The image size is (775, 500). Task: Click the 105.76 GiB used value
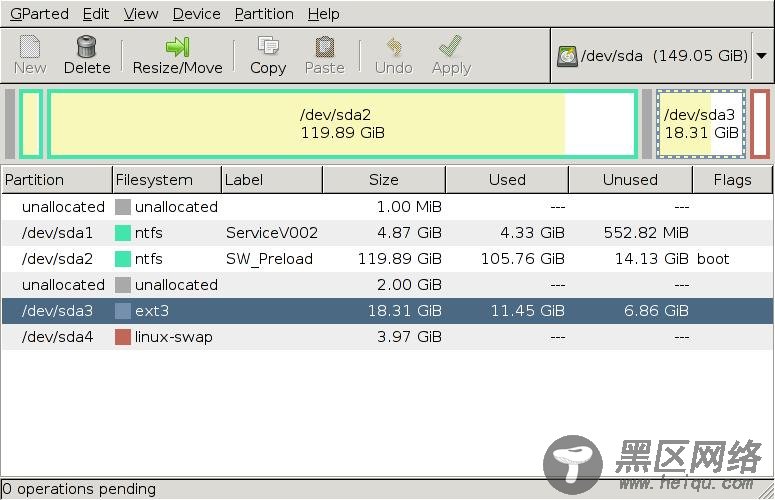pyautogui.click(x=523, y=259)
